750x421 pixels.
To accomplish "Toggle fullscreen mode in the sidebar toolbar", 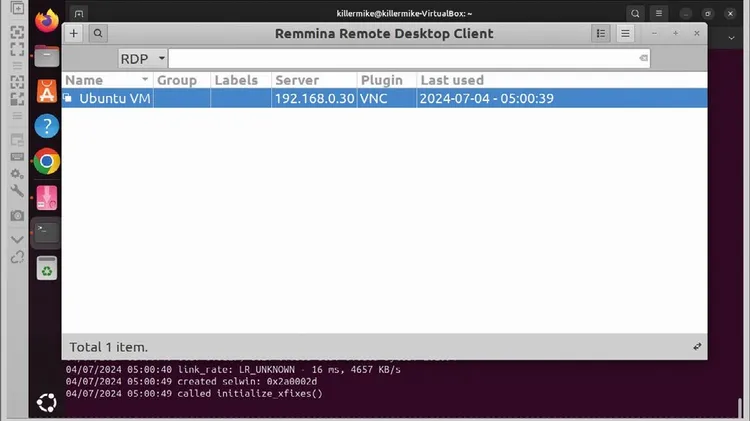I will [x=17, y=49].
